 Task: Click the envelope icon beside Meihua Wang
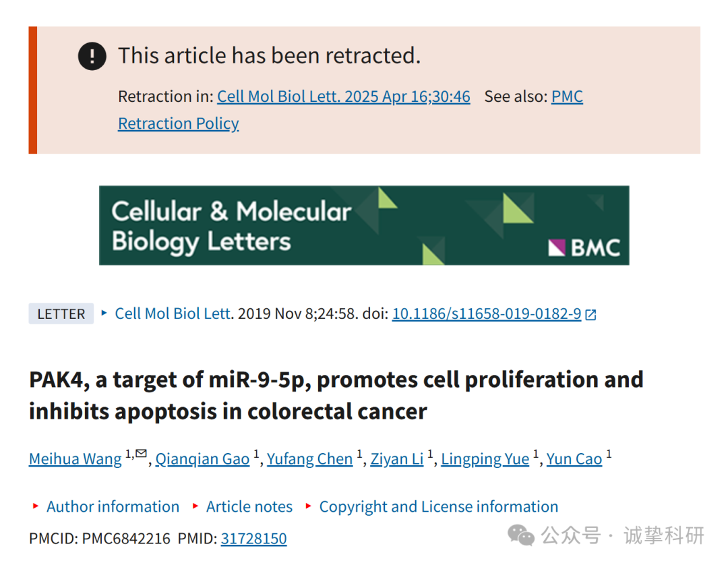point(142,453)
